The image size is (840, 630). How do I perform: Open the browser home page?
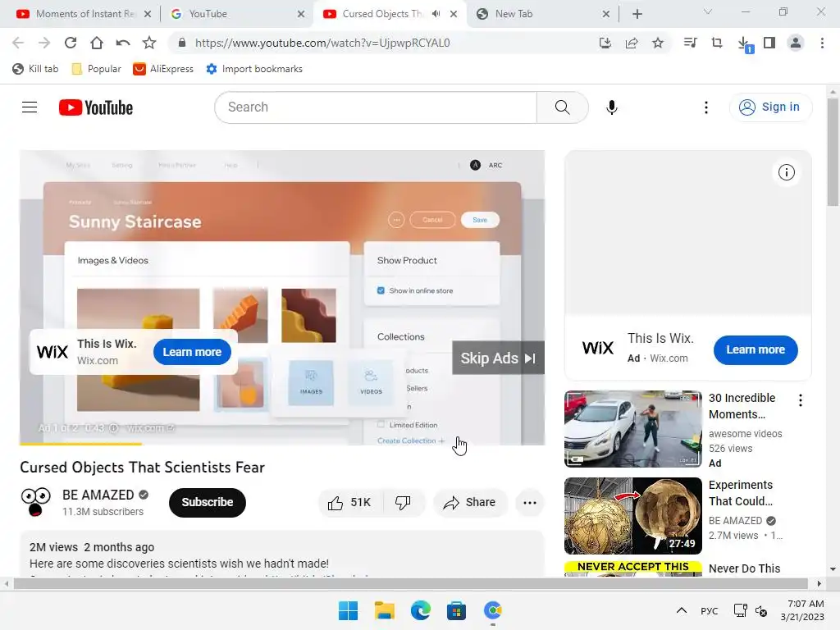(x=97, y=43)
